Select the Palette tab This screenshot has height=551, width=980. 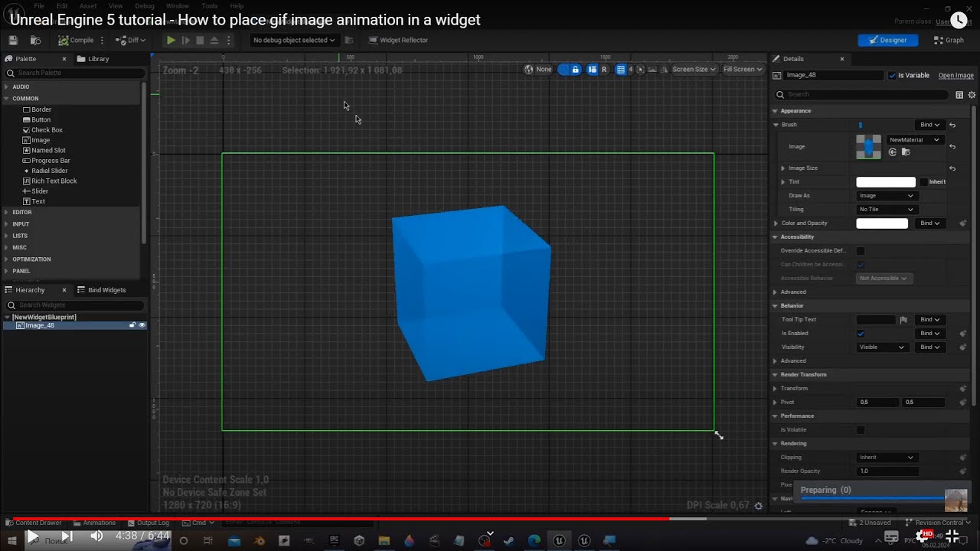coord(25,59)
